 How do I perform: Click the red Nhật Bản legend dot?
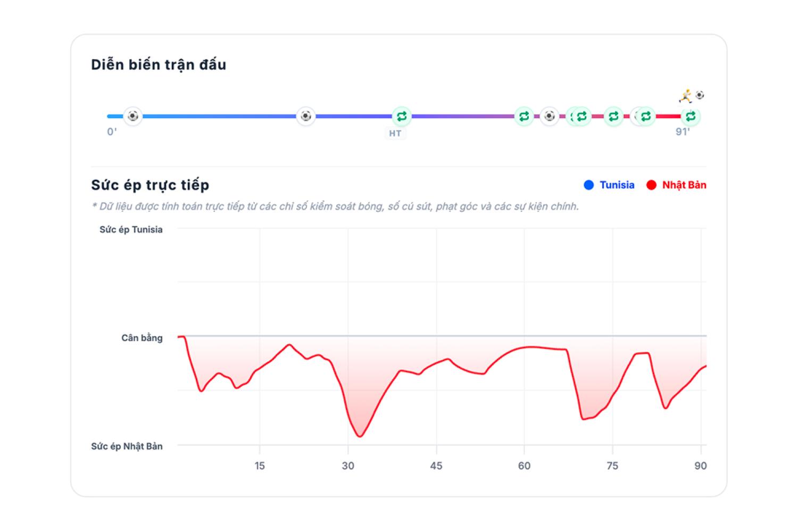coord(651,185)
